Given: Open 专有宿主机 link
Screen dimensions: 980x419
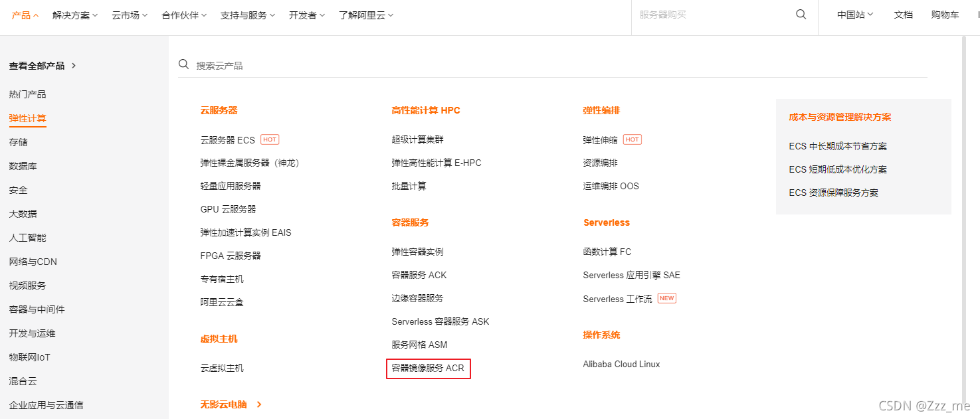Looking at the screenshot, I should (222, 279).
